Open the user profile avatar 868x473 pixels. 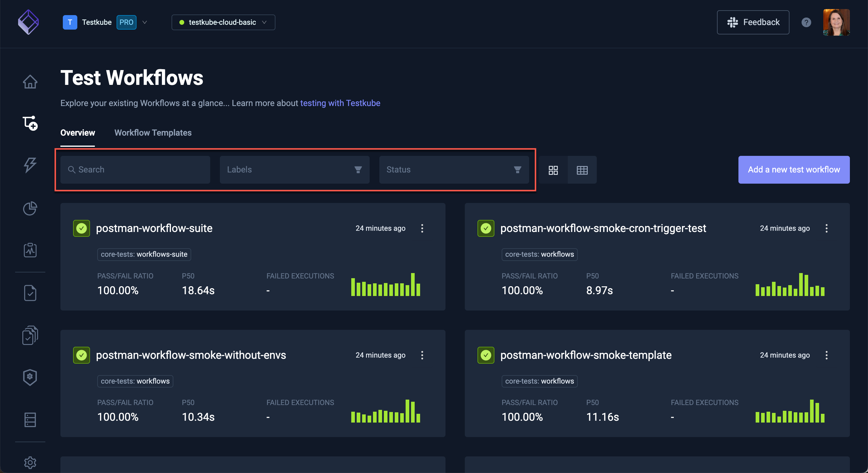point(836,22)
